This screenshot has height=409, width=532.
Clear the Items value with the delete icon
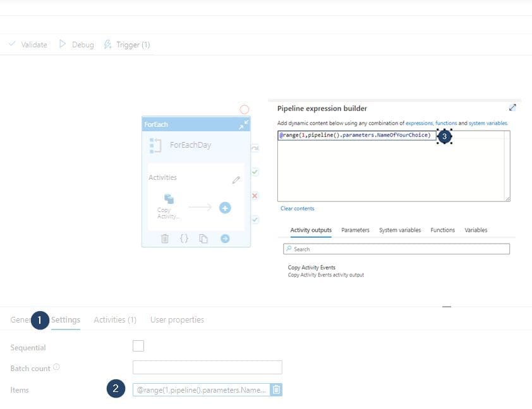(x=276, y=390)
